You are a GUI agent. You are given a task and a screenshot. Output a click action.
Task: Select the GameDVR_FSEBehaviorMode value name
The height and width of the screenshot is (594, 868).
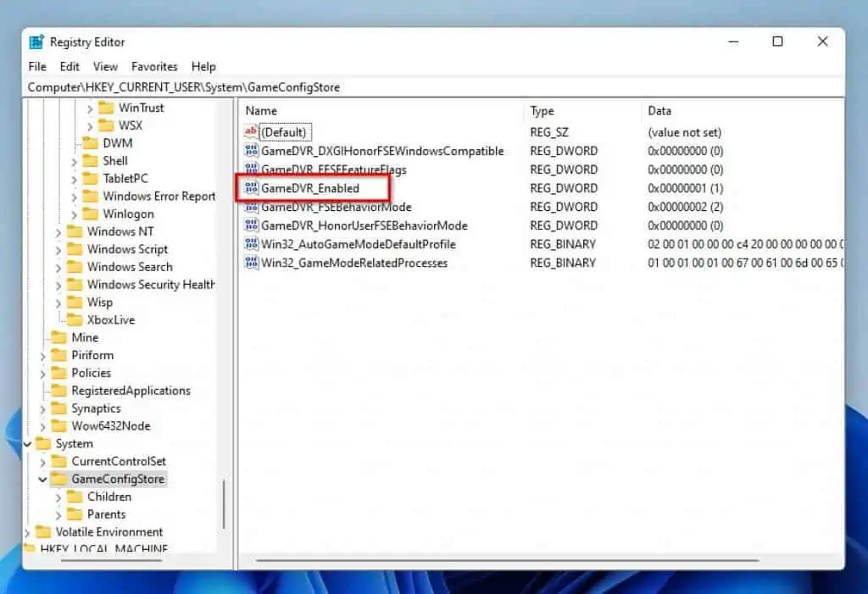337,207
